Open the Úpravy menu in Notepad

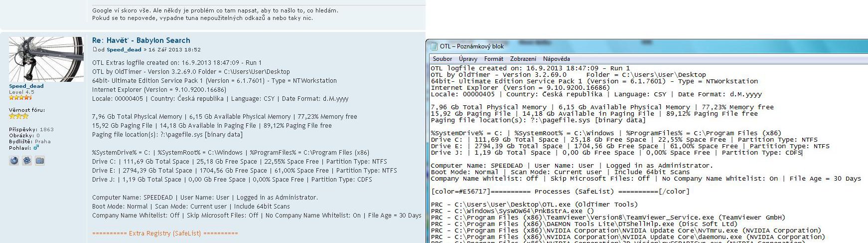click(x=468, y=59)
